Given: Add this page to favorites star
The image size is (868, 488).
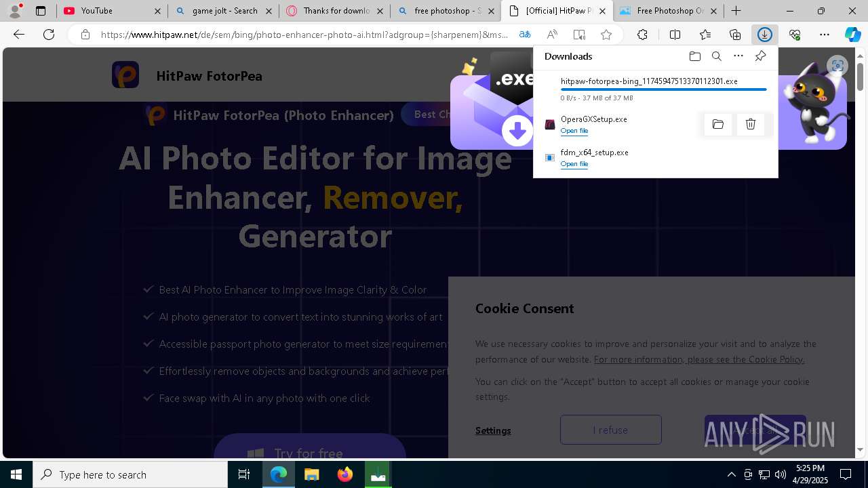Looking at the screenshot, I should (606, 35).
